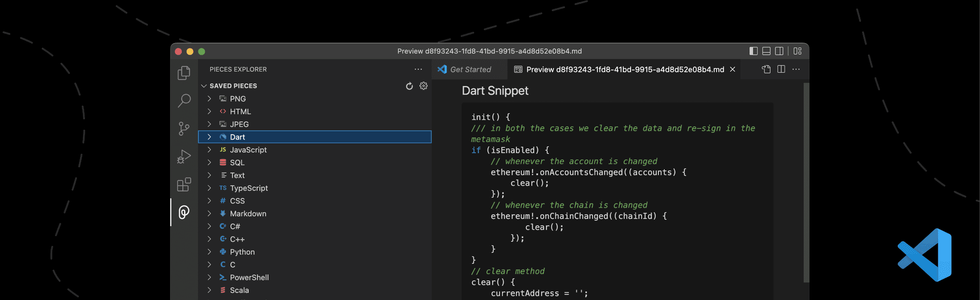This screenshot has height=300, width=980.
Task: Select the C++ tree item
Action: pyautogui.click(x=315, y=239)
